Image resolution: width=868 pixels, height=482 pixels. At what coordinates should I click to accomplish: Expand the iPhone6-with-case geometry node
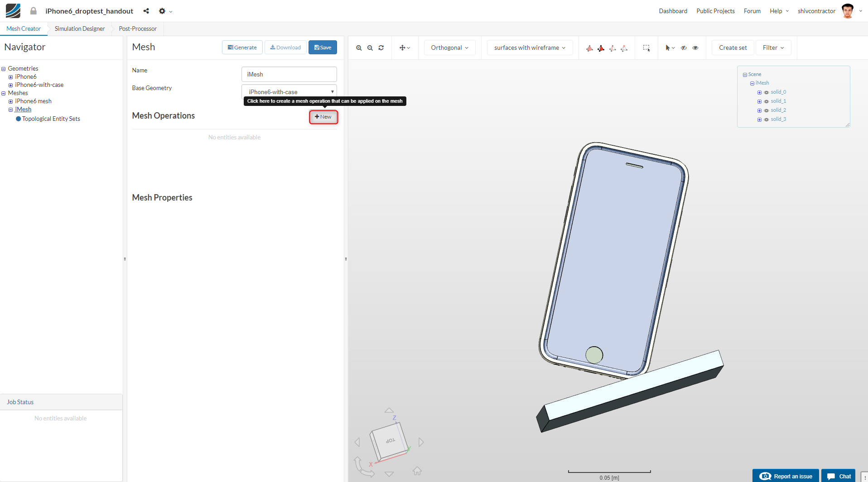(11, 85)
